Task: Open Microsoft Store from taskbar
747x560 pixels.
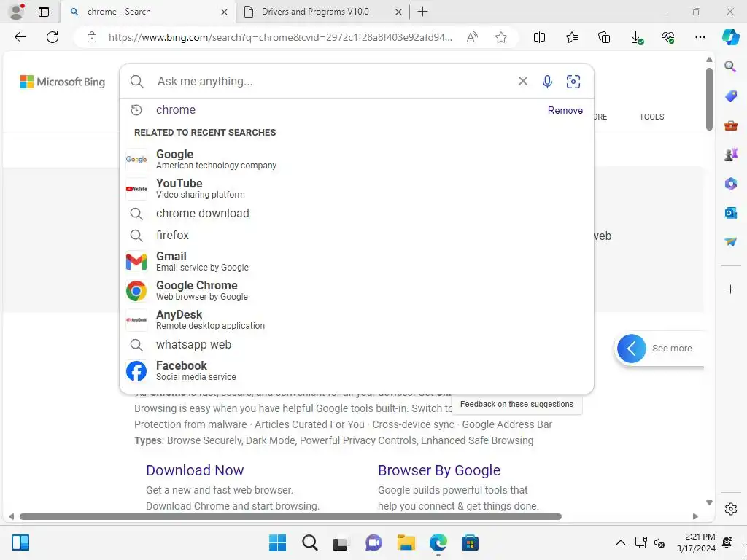Action: 470,542
